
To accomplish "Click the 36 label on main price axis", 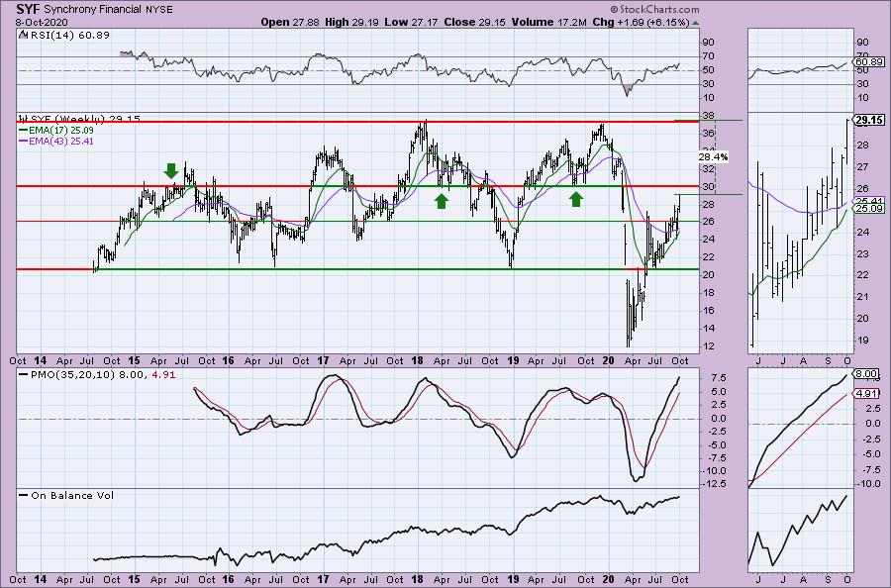I will pos(708,134).
